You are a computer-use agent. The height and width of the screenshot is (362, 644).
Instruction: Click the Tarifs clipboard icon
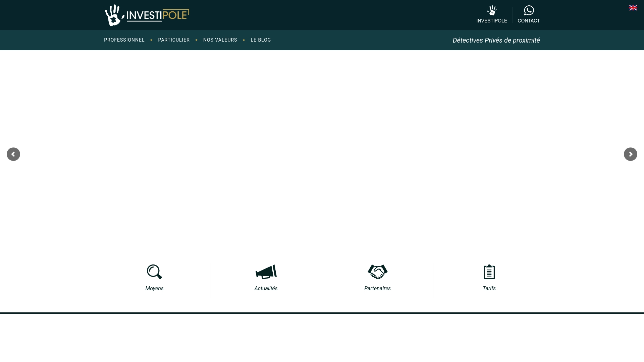pyautogui.click(x=489, y=272)
